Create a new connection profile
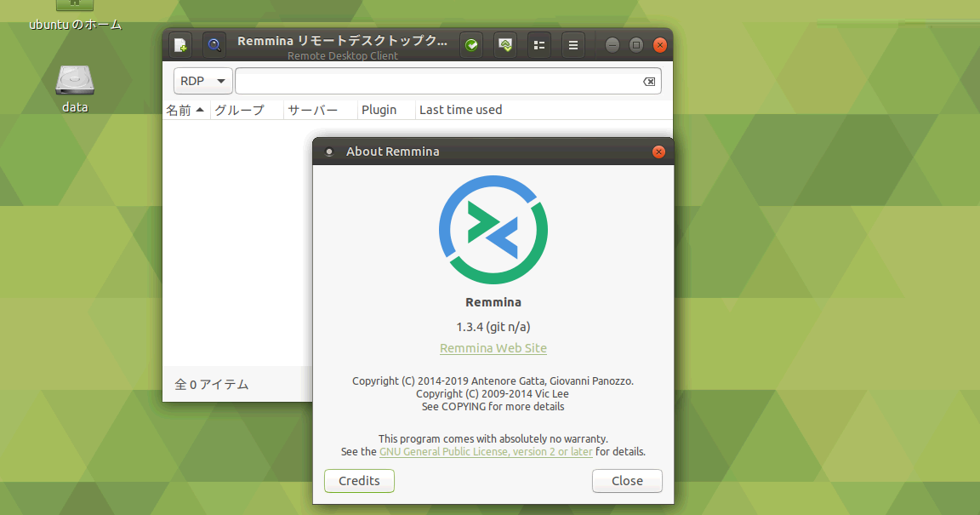 click(x=179, y=44)
